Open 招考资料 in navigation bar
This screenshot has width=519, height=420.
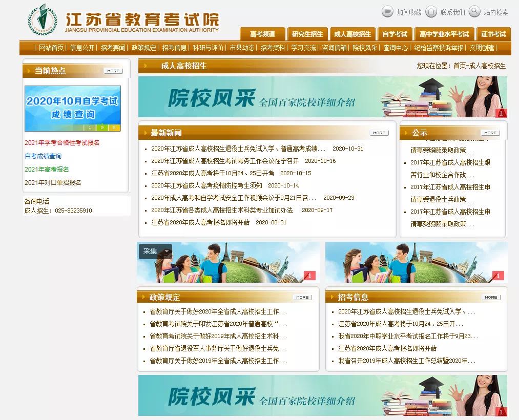[273, 48]
